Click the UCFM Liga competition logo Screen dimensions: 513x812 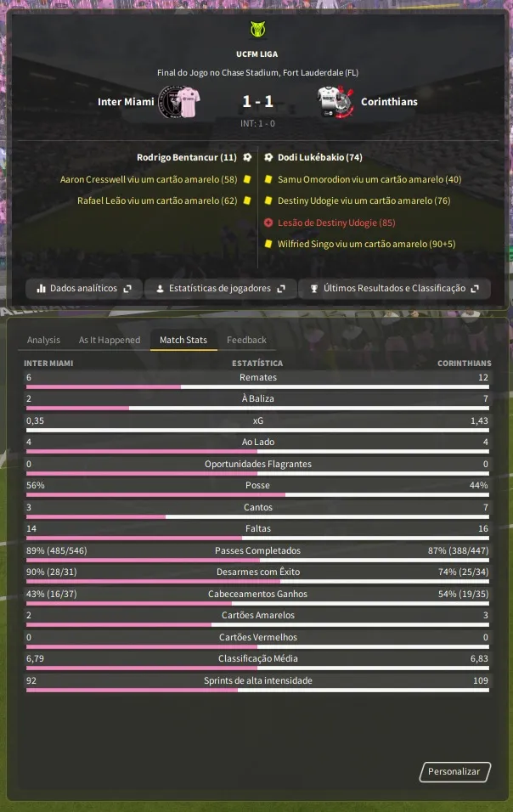tap(257, 31)
